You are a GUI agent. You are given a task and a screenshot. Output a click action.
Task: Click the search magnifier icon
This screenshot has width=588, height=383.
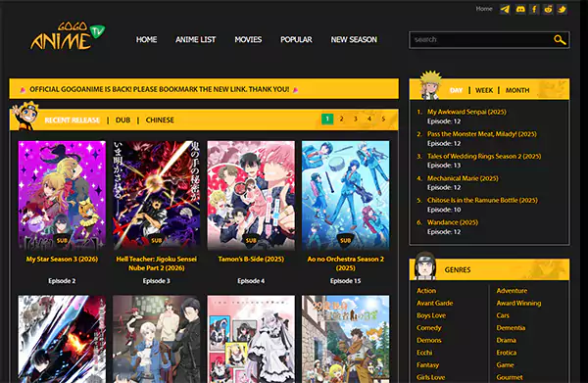560,40
